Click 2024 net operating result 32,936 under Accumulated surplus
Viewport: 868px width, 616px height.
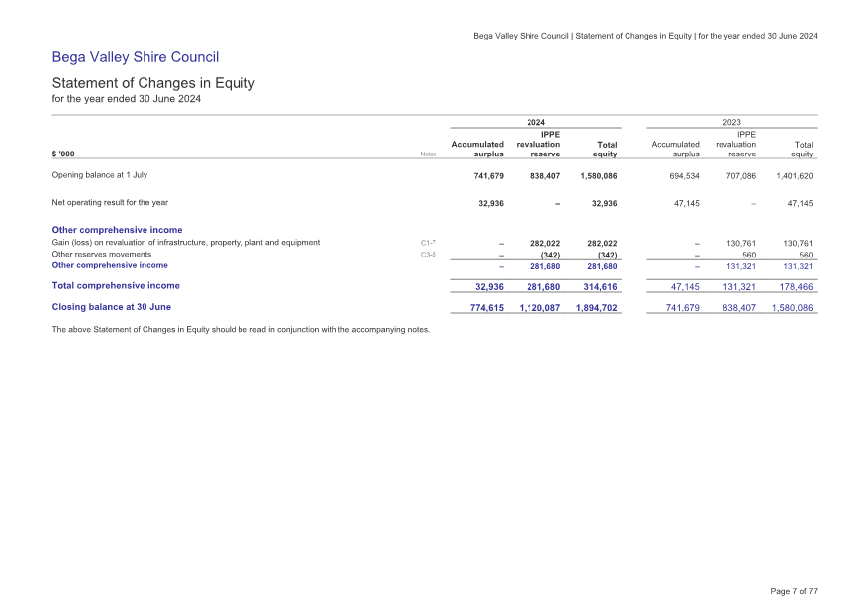pyautogui.click(x=491, y=203)
